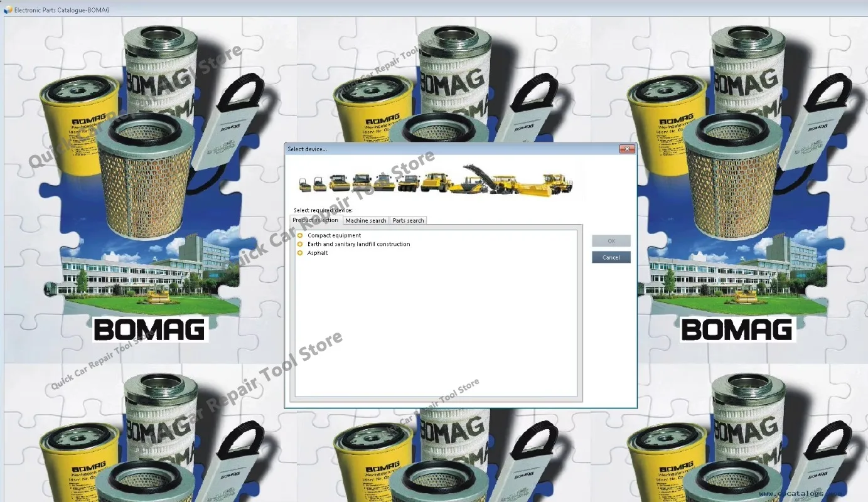The height and width of the screenshot is (502, 868).
Task: Select the Compact equipment text
Action: (x=334, y=235)
